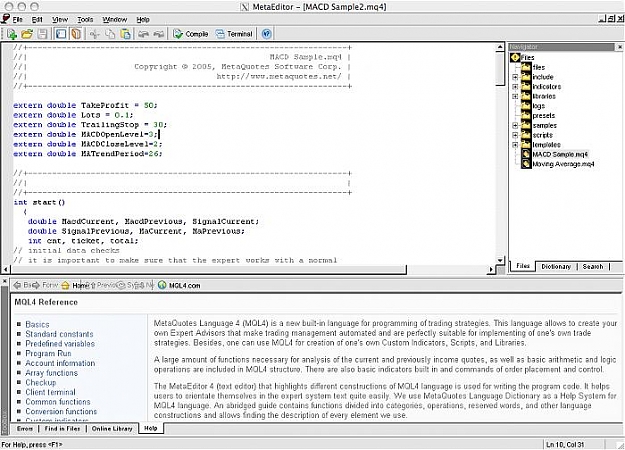Open Help with the question mark icon
The width and height of the screenshot is (625, 450).
click(x=267, y=34)
